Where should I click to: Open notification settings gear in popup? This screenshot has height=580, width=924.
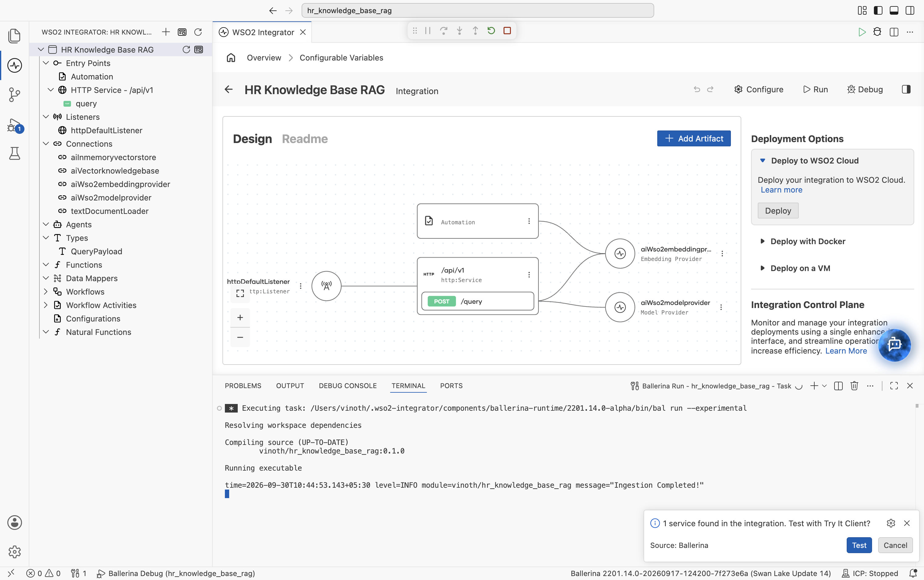click(x=891, y=523)
